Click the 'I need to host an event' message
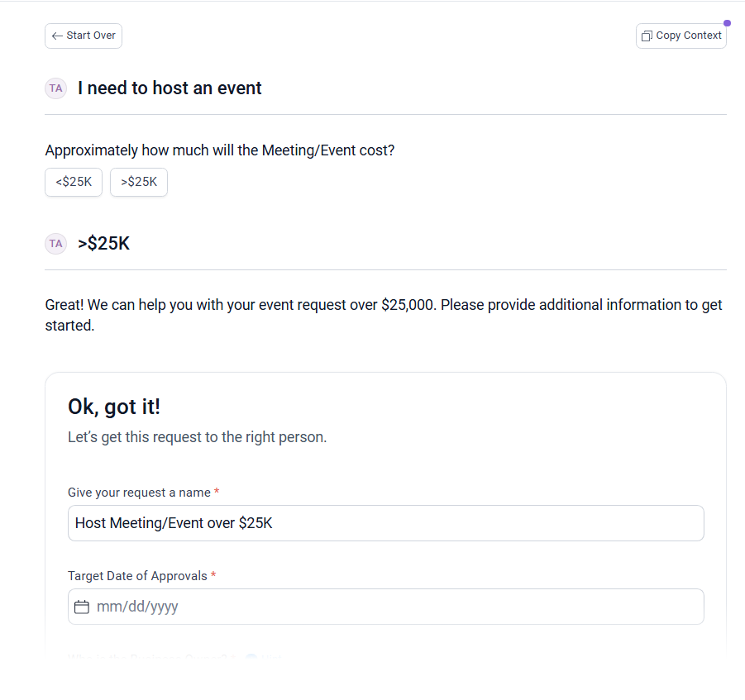Screen dimensions: 745x700 coord(170,88)
